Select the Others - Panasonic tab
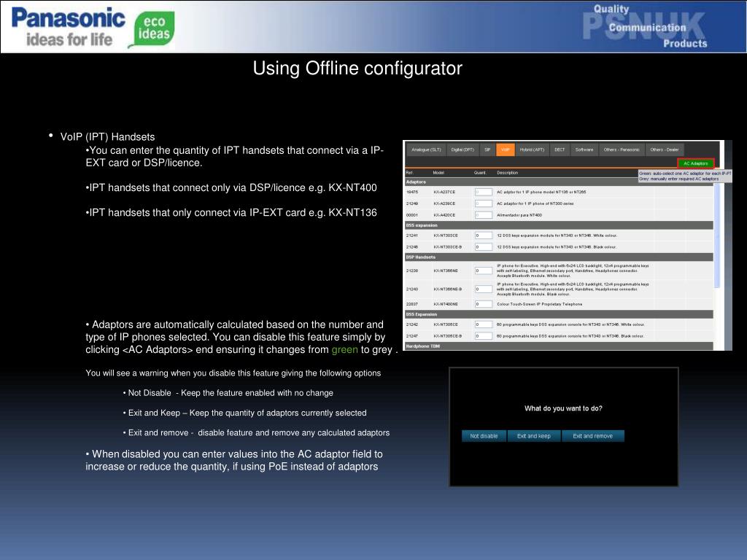The image size is (747, 560). (622, 149)
